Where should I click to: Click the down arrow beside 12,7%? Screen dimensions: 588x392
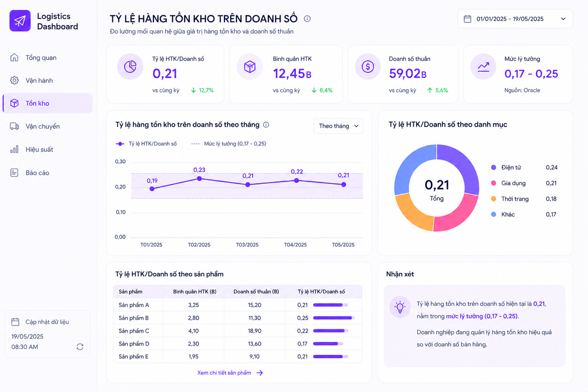pos(193,91)
